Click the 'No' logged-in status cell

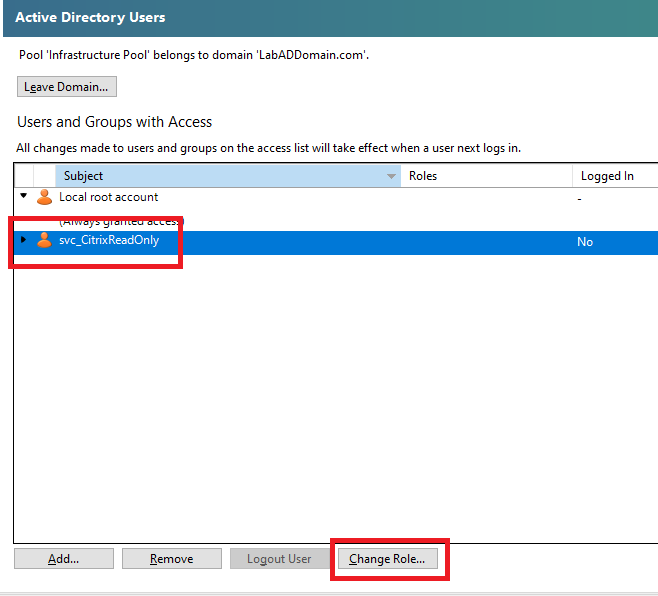click(585, 242)
